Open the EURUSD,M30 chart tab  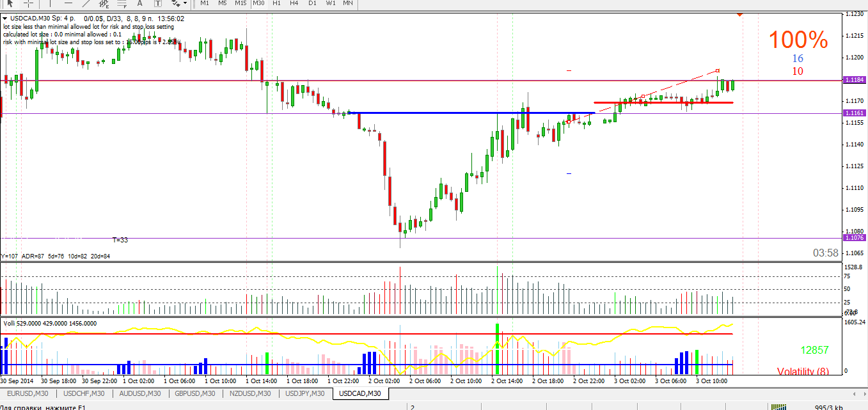pyautogui.click(x=27, y=393)
